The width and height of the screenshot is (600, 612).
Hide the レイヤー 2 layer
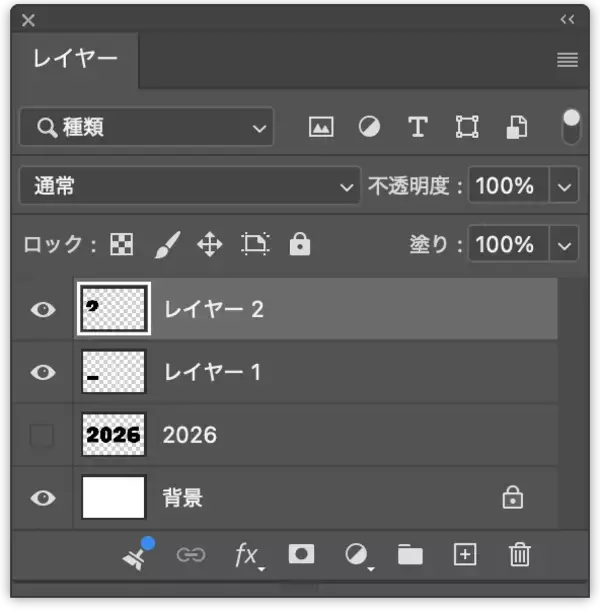pos(43,310)
